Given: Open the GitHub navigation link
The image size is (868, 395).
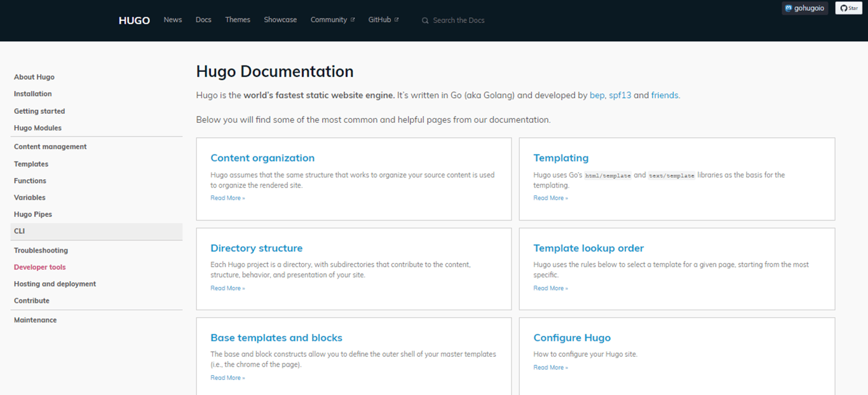Looking at the screenshot, I should (379, 20).
